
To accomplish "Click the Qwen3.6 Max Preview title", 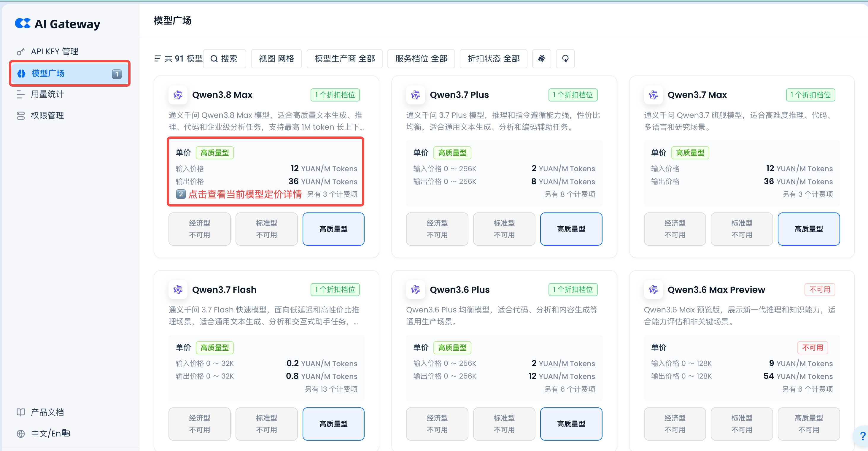I will pos(716,290).
